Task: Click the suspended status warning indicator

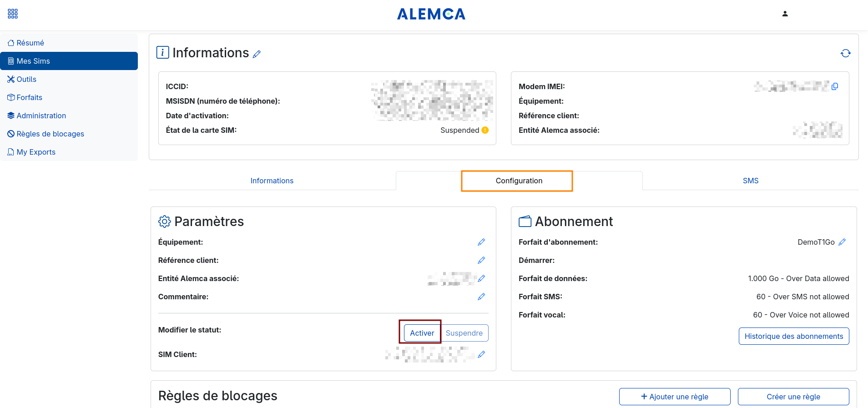Action: [x=485, y=130]
